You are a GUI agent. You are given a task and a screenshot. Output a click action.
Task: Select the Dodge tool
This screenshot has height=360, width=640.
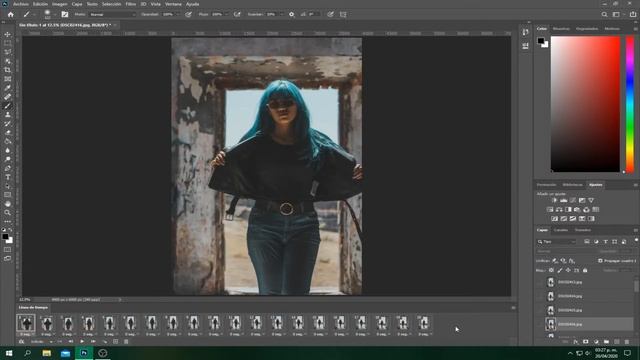(7, 159)
